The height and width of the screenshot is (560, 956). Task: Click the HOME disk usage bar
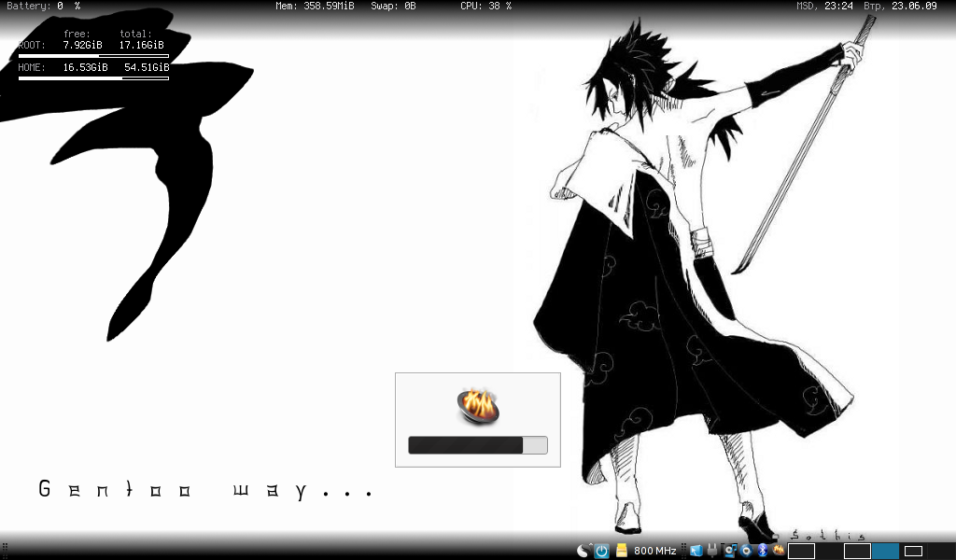click(x=93, y=78)
